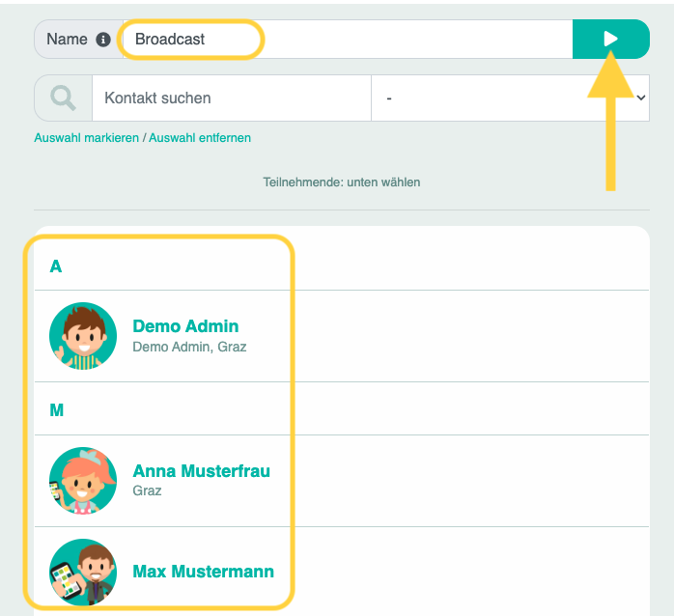Click the info icon next to Name

point(103,40)
